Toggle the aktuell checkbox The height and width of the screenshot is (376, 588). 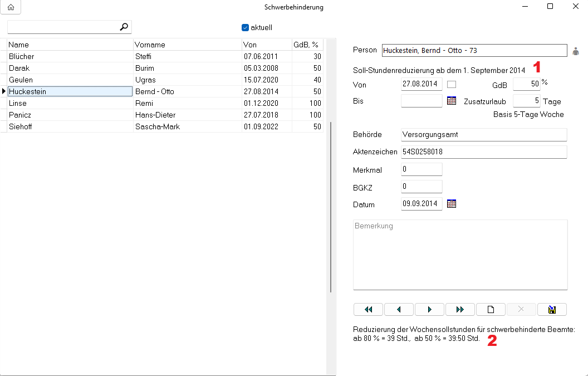pyautogui.click(x=245, y=27)
